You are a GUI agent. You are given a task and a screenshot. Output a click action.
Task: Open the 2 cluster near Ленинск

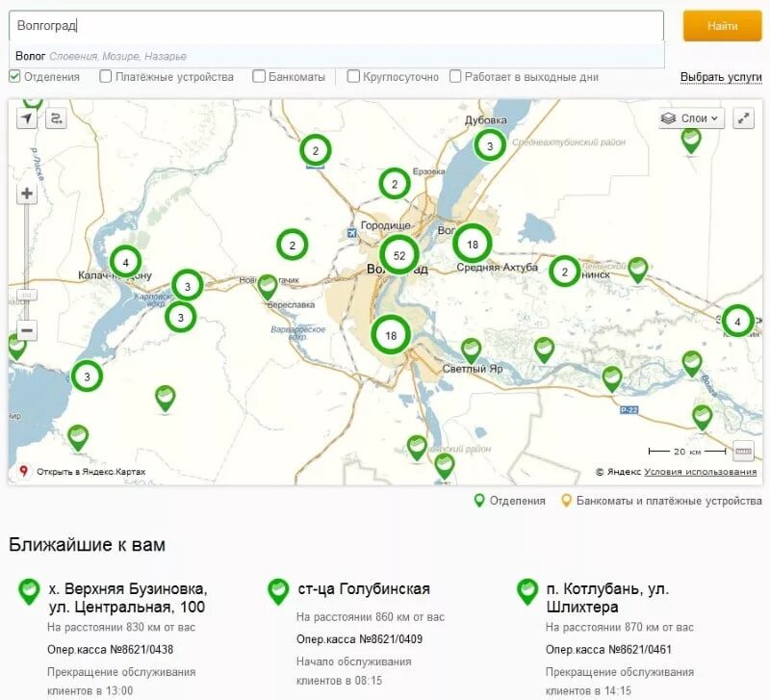pos(565,272)
